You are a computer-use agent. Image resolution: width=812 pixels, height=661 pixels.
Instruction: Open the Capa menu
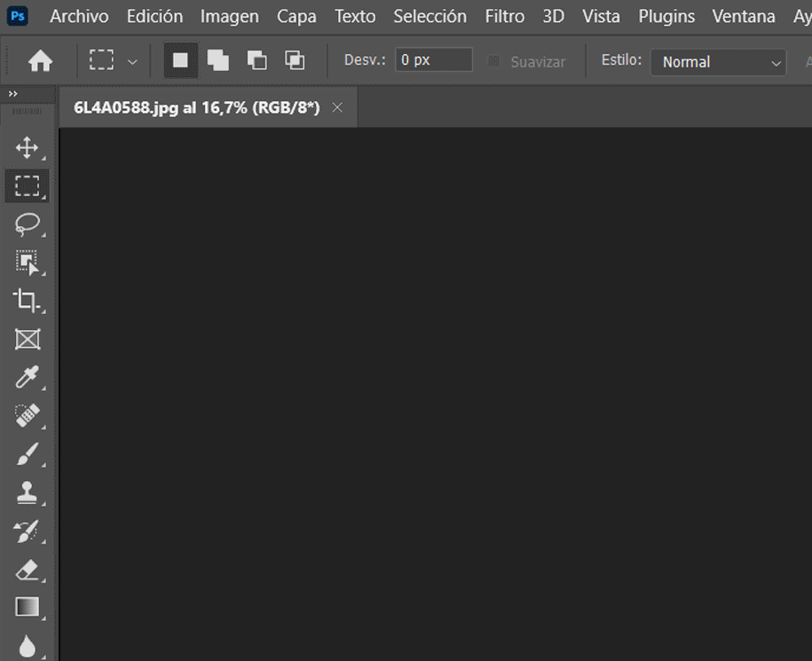[296, 17]
